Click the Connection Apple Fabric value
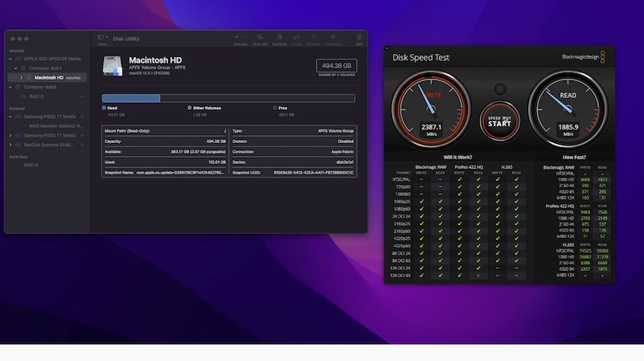The width and height of the screenshot is (644, 361). [x=342, y=152]
